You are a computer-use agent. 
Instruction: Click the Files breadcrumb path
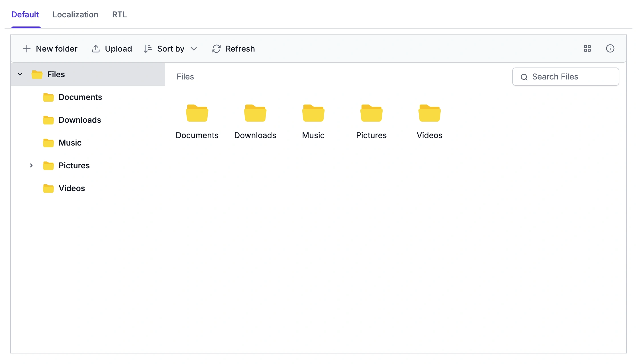coord(185,77)
